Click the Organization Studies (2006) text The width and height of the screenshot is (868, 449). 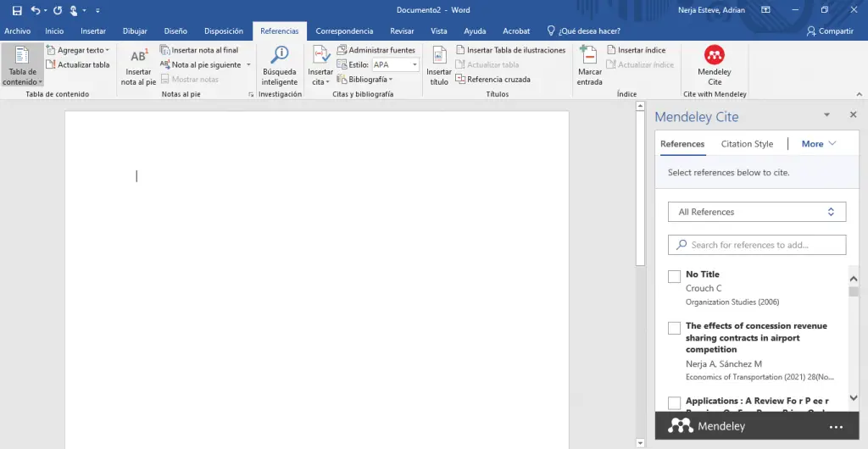[732, 302]
